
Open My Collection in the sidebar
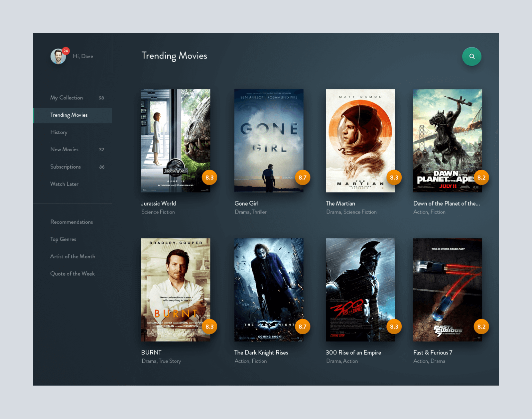[x=66, y=98]
